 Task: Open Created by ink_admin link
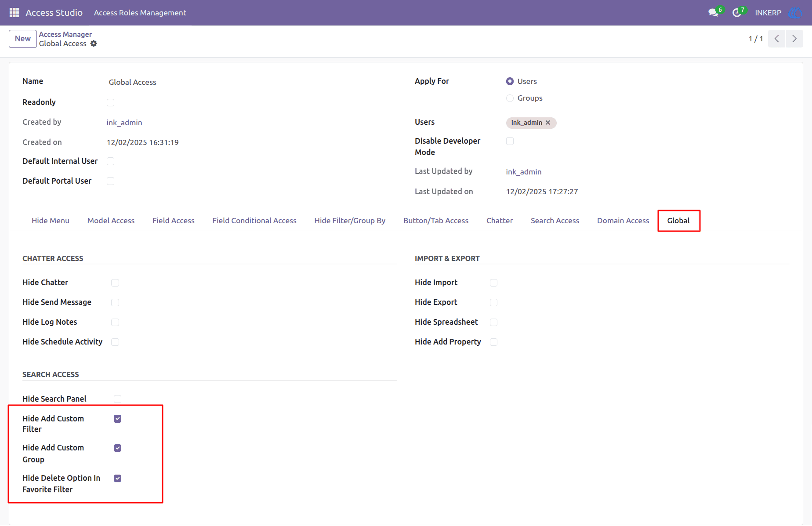[124, 123]
